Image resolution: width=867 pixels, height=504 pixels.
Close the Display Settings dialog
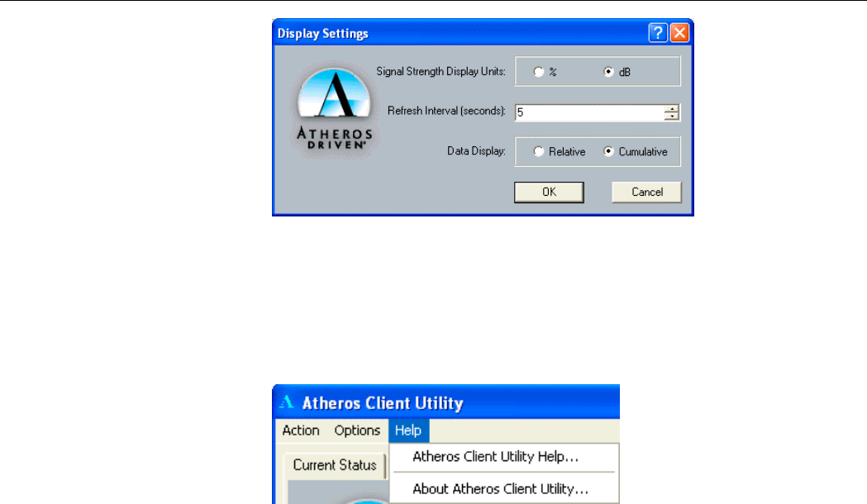[x=679, y=33]
